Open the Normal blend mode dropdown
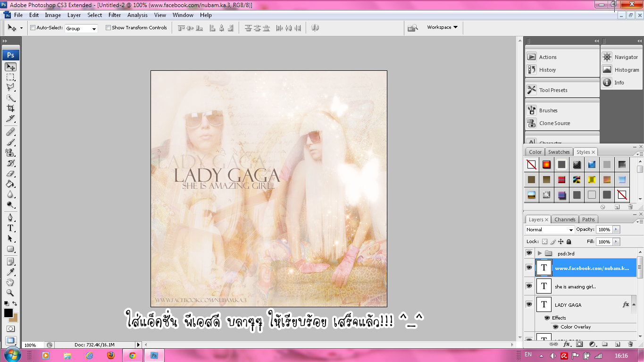Screen dimensions: 644x362 pos(550,230)
